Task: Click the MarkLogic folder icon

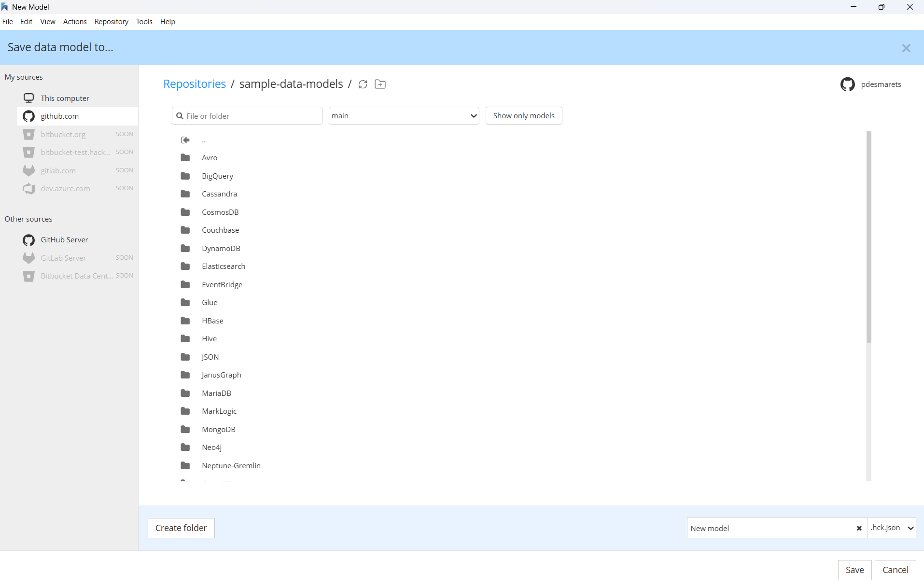Action: click(x=185, y=411)
